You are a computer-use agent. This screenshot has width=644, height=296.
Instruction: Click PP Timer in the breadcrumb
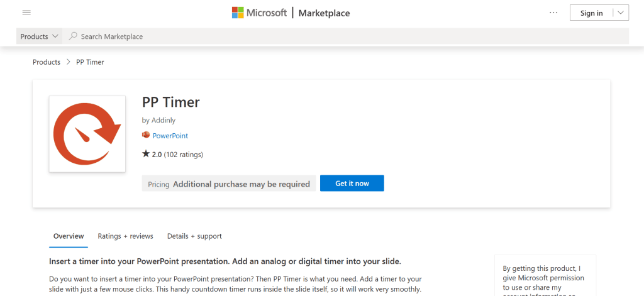[x=90, y=62]
